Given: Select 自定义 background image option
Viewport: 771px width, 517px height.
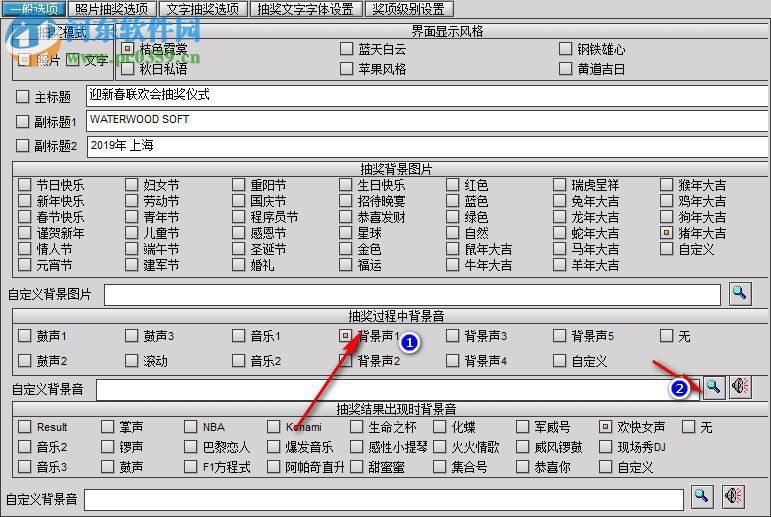Looking at the screenshot, I should (x=666, y=249).
